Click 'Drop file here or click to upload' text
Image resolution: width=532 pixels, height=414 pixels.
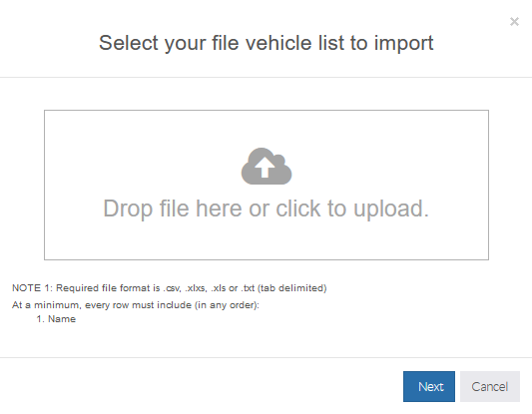click(x=266, y=208)
